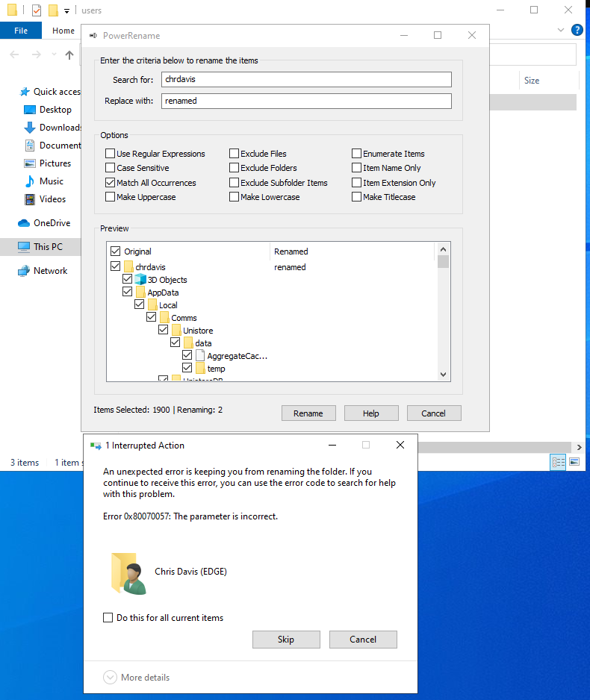Check Item Name Only option
This screenshot has height=700, width=590.
click(x=356, y=168)
